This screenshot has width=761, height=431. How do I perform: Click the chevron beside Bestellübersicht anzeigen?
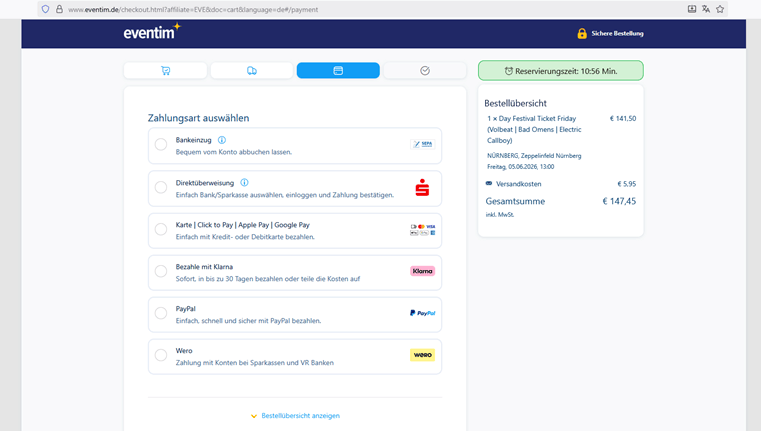pos(254,416)
